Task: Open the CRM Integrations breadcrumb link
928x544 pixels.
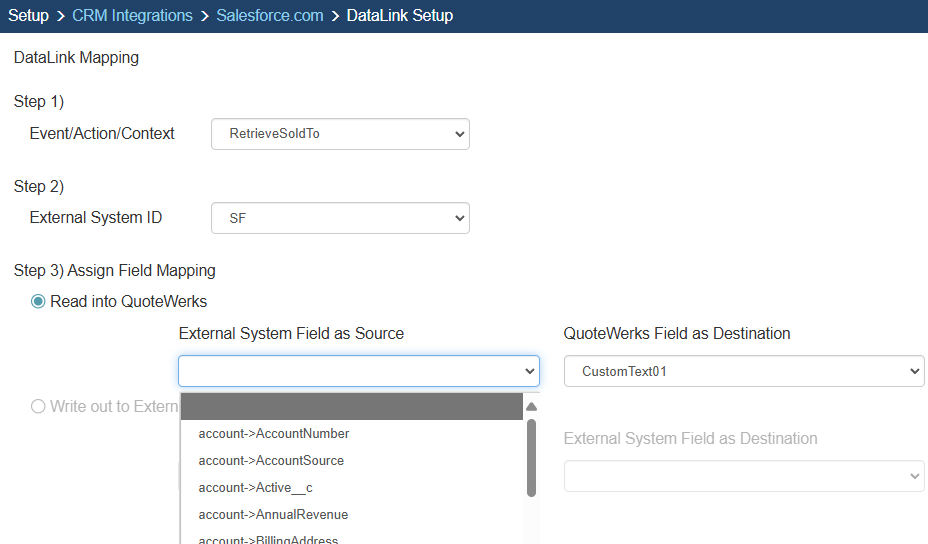Action: (132, 16)
